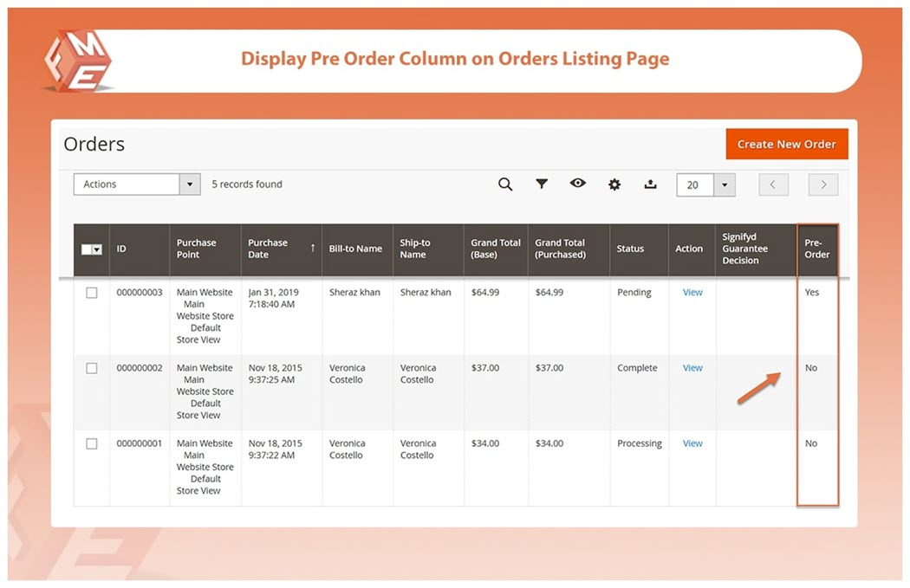Click the search magnifier icon
Image resolution: width=910 pixels, height=588 pixels.
[505, 184]
